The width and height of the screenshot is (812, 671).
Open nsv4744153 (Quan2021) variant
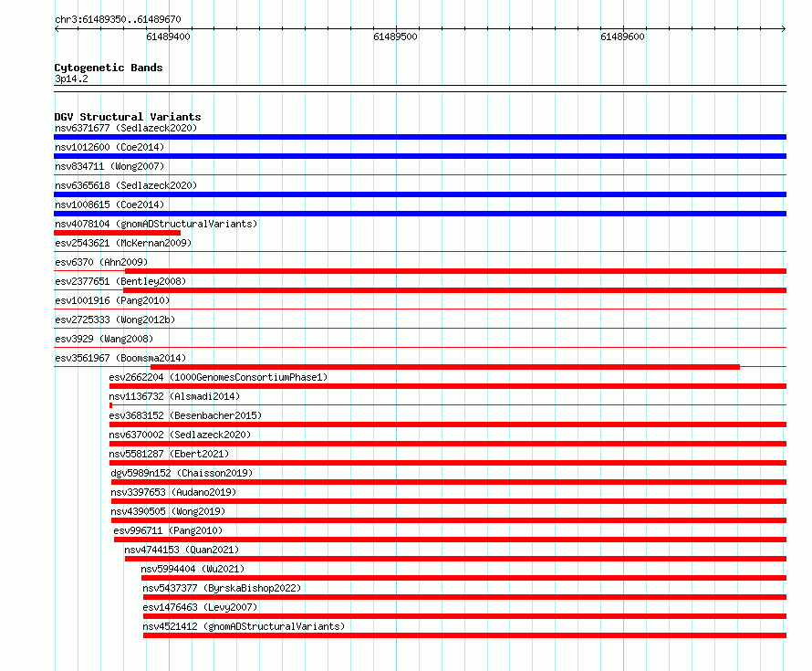(x=182, y=550)
